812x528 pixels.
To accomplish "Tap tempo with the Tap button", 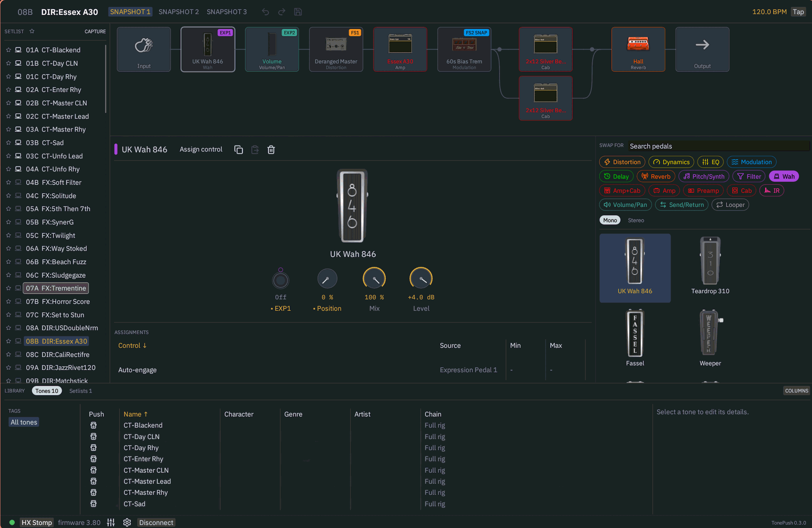I will click(x=798, y=12).
